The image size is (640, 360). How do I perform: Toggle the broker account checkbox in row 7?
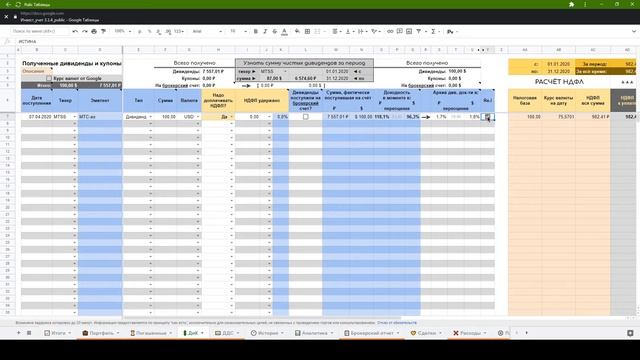[x=305, y=117]
